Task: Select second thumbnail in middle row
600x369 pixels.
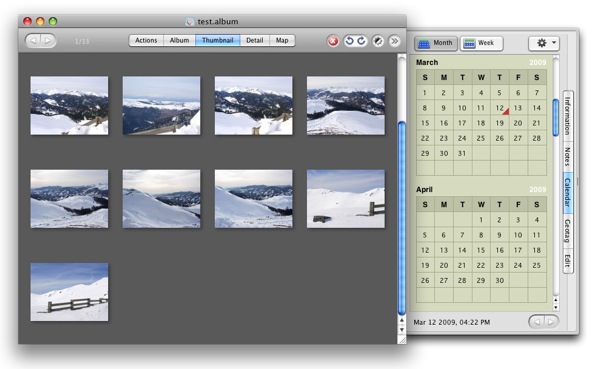Action: [161, 199]
